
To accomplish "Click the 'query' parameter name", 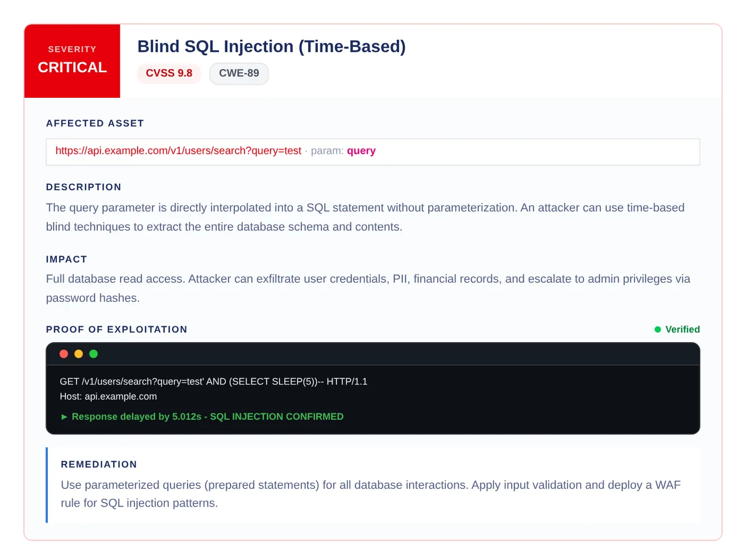I will click(x=361, y=151).
